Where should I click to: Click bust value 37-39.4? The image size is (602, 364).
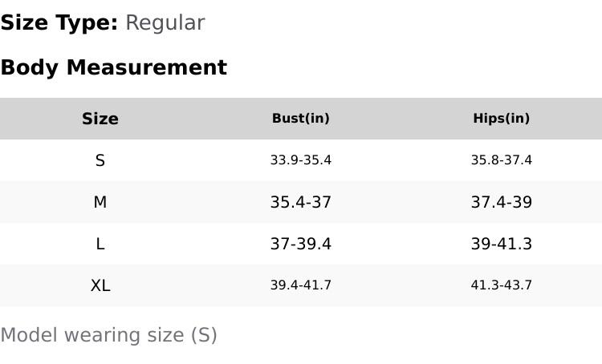301,244
